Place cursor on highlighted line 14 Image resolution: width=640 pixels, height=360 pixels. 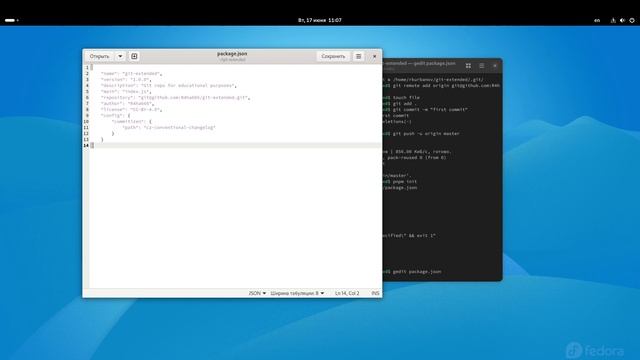[x=235, y=145]
